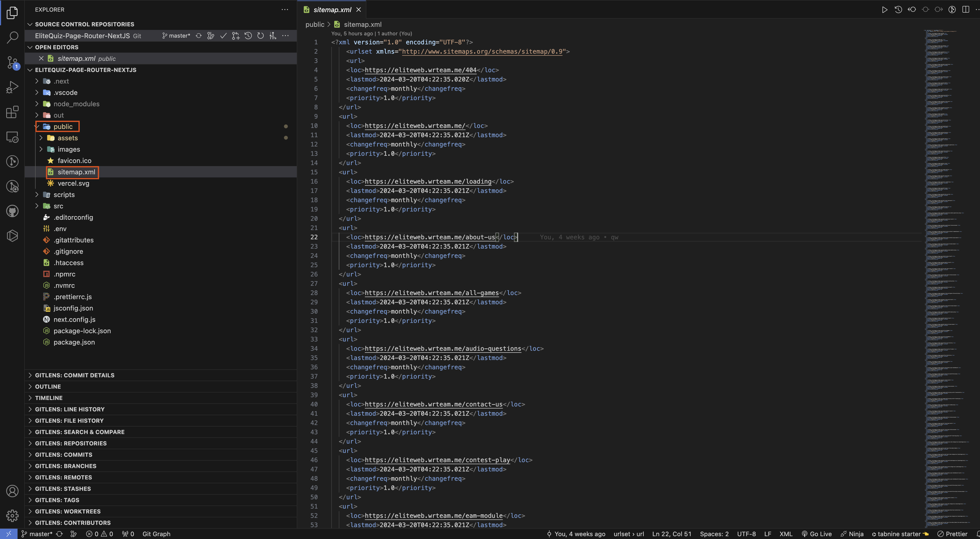980x539 pixels.
Task: Open the Extensions view
Action: coord(12,112)
